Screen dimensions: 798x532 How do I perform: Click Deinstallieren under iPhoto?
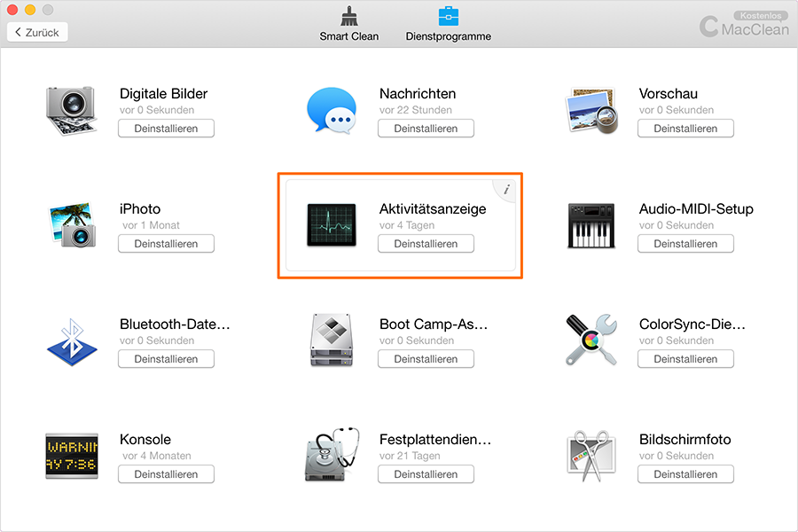point(166,243)
